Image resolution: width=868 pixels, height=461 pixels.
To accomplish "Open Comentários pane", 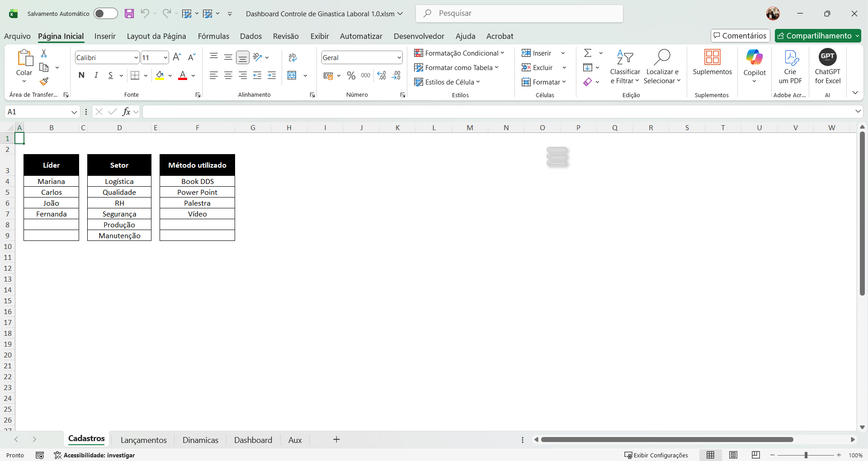I will click(740, 36).
